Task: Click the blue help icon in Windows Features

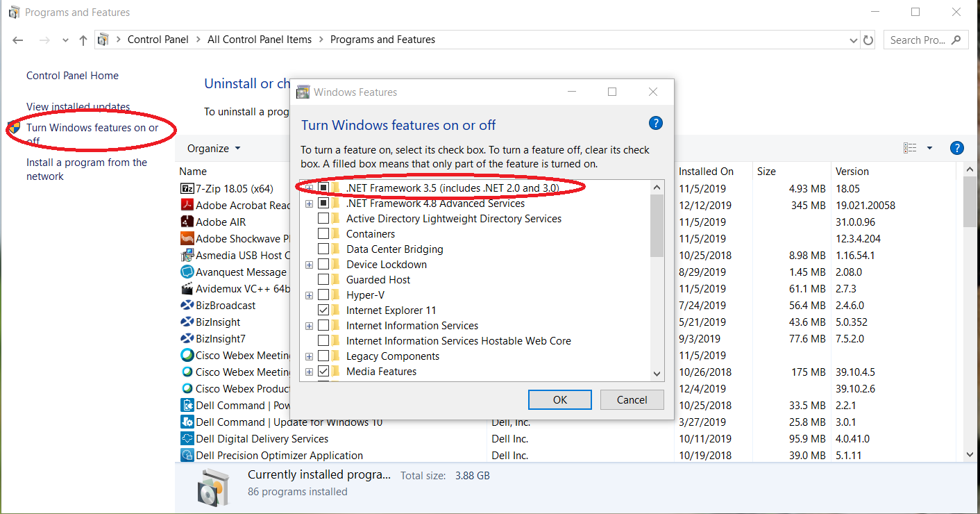Action: [655, 123]
